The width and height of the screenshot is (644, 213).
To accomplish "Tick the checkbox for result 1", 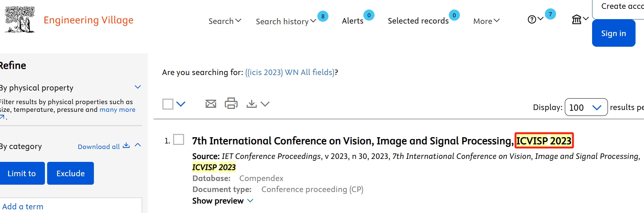I will 179,140.
